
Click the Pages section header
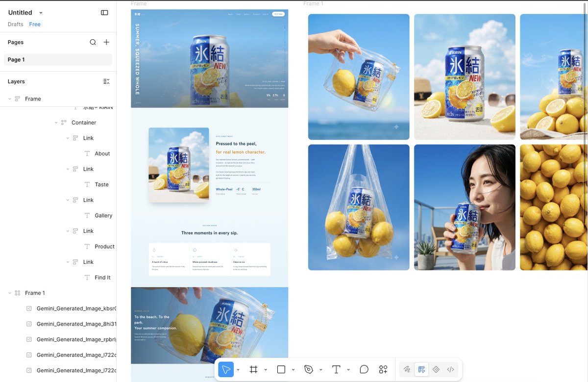click(x=16, y=42)
